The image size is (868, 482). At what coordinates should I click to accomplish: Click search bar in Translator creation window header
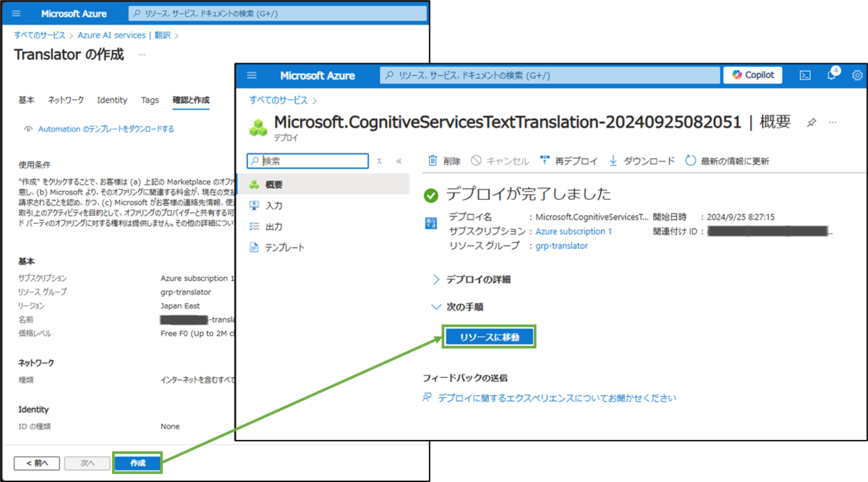[x=277, y=14]
